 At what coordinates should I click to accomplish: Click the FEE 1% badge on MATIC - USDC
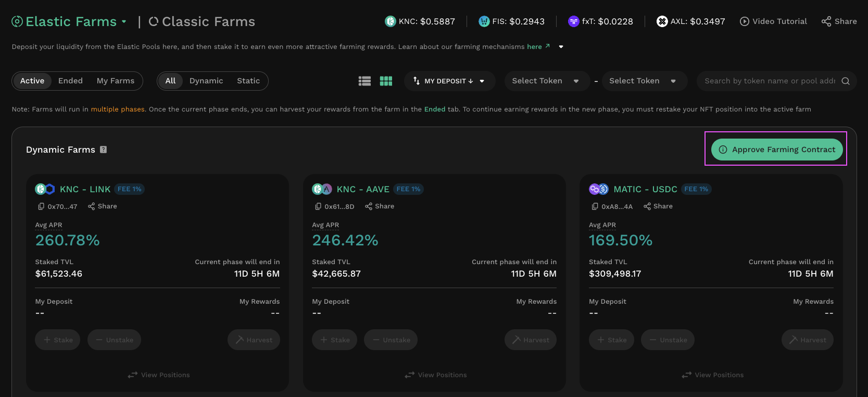[x=696, y=189]
